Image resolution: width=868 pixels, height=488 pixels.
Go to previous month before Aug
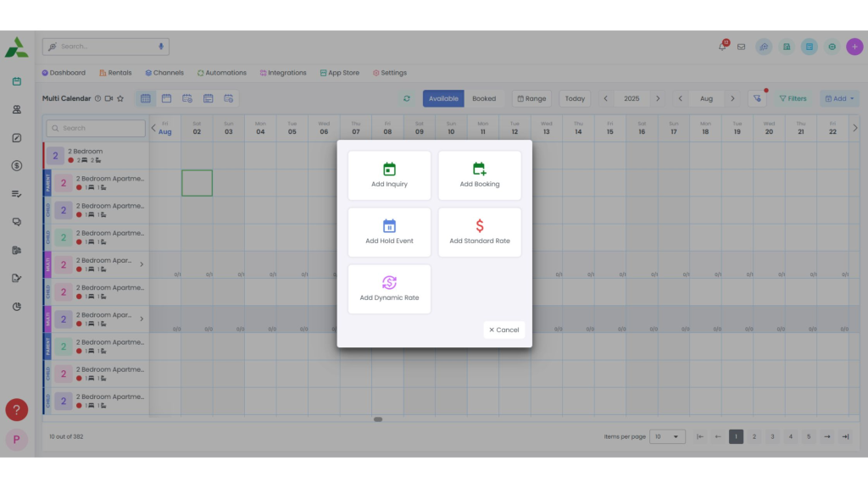[681, 98]
